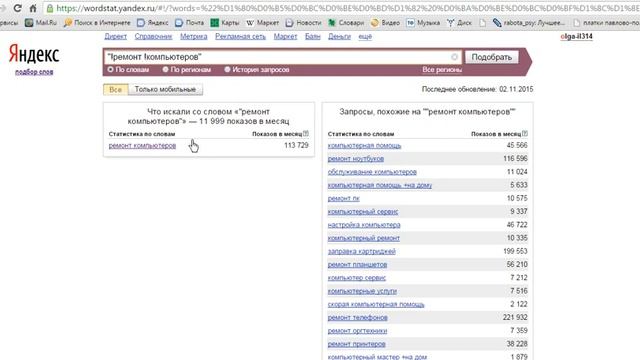Open the ремонт оргтехники query link
This screenshot has width=640, height=360.
point(357,331)
